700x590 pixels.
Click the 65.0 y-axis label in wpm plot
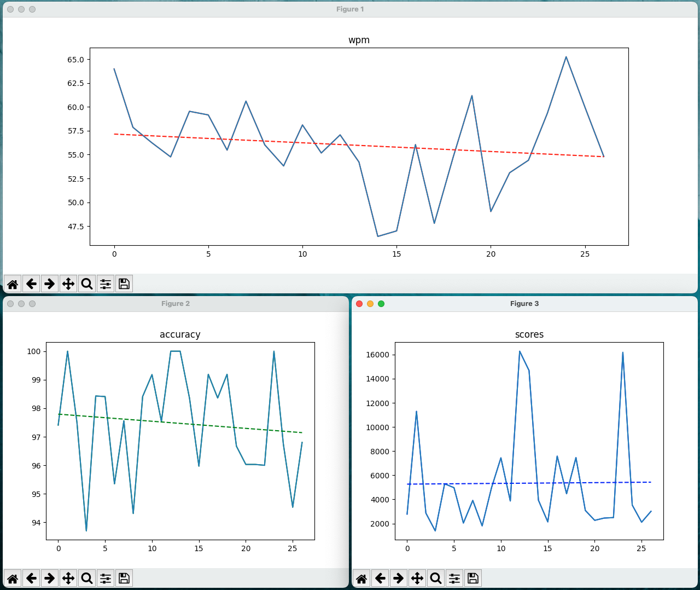pyautogui.click(x=75, y=60)
